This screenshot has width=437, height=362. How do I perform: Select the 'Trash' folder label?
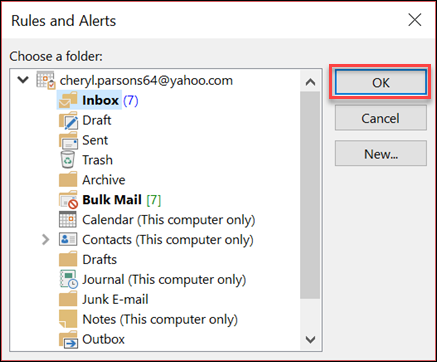click(x=97, y=160)
